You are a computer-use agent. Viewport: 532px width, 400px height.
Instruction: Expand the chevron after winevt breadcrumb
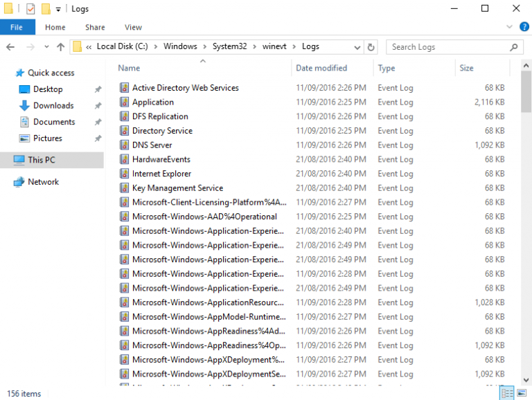pos(294,47)
